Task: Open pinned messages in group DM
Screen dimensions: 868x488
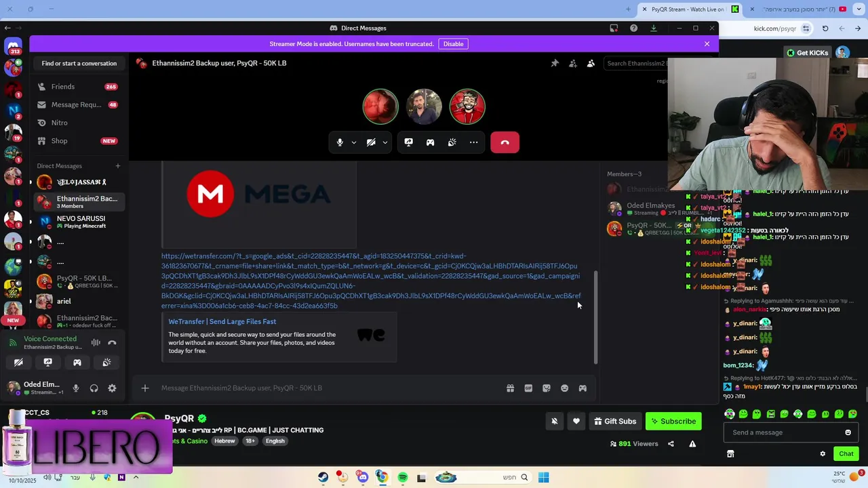Action: pyautogui.click(x=555, y=63)
